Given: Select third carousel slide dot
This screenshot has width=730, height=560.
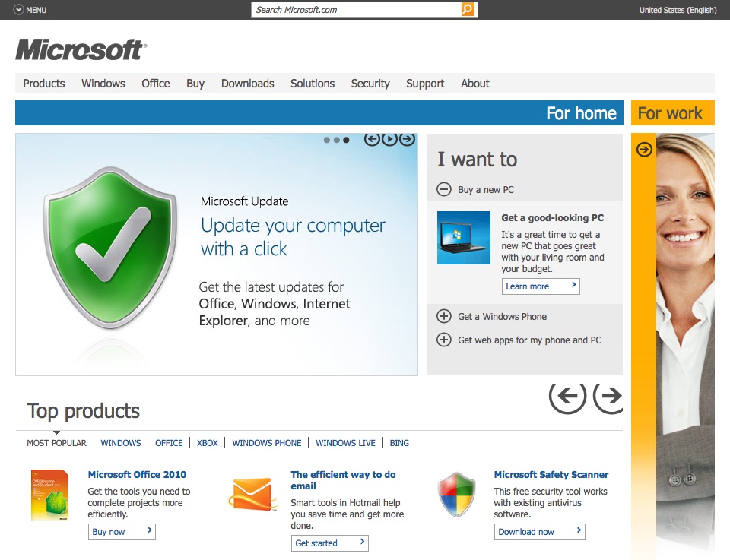Looking at the screenshot, I should (346, 140).
